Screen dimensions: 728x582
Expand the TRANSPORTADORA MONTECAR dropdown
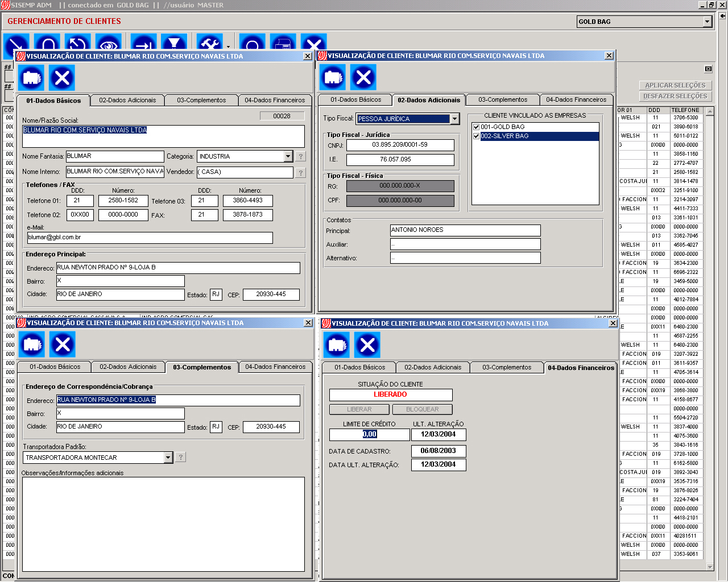[x=168, y=458]
